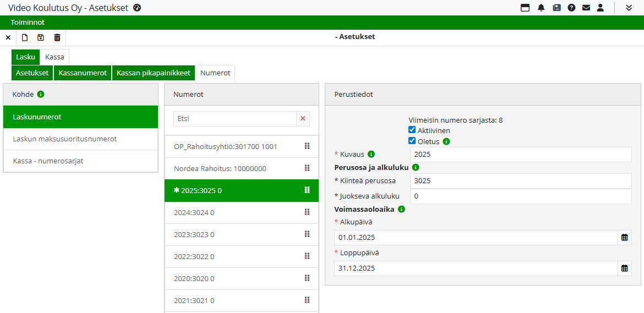Open the Toiminnot menu
The image size is (644, 313).
pos(28,23)
